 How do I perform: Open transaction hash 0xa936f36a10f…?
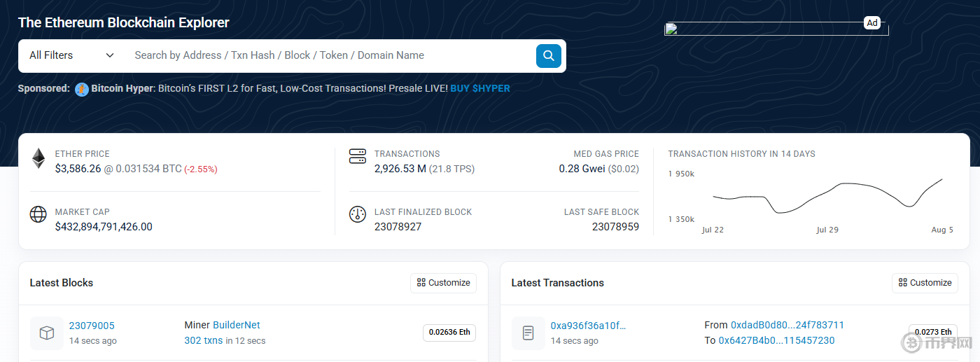[588, 326]
